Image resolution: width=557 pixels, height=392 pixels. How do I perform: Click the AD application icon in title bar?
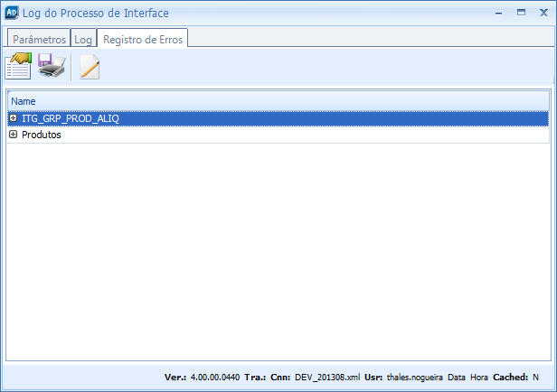(x=12, y=13)
